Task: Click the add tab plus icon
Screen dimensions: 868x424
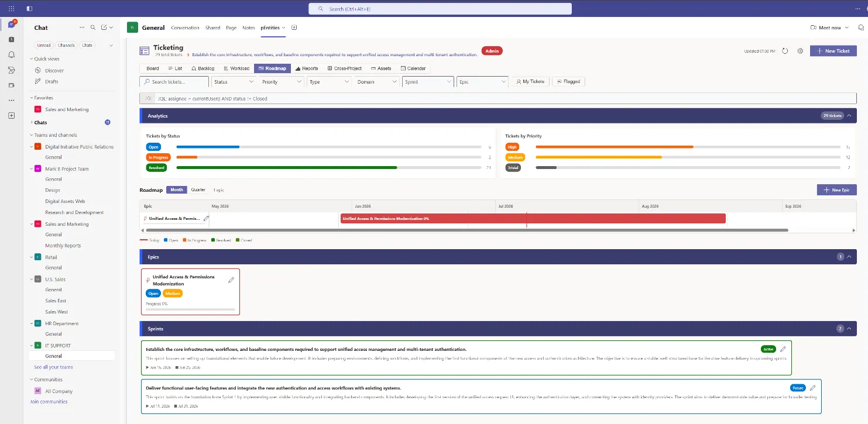Action: coord(294,27)
